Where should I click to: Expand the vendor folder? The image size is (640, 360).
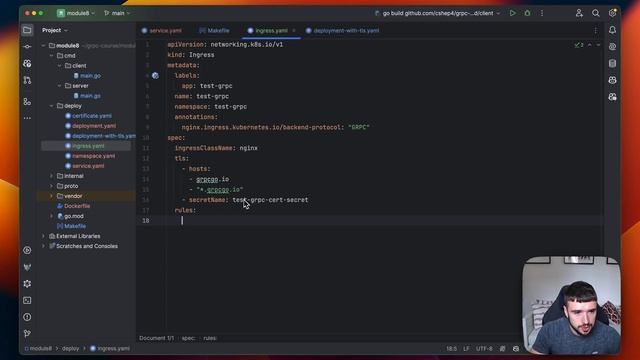tap(51, 196)
